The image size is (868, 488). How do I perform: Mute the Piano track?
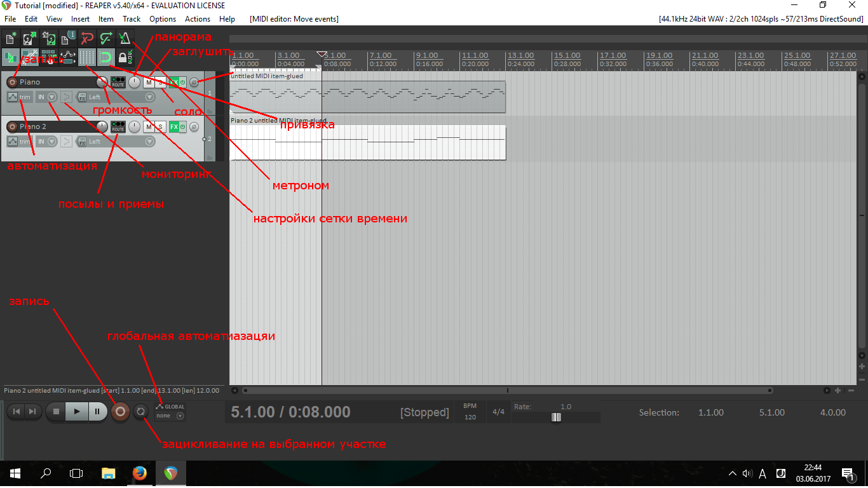(149, 82)
